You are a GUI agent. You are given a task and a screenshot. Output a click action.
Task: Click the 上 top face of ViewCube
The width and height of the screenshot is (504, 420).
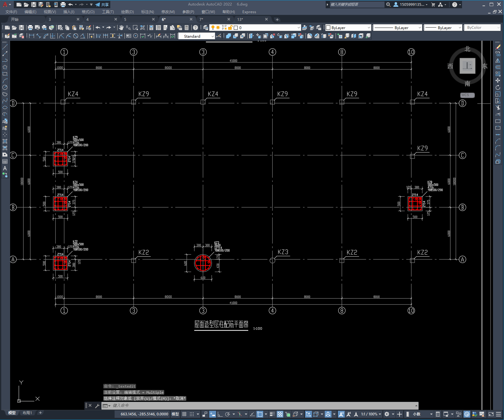pos(467,66)
